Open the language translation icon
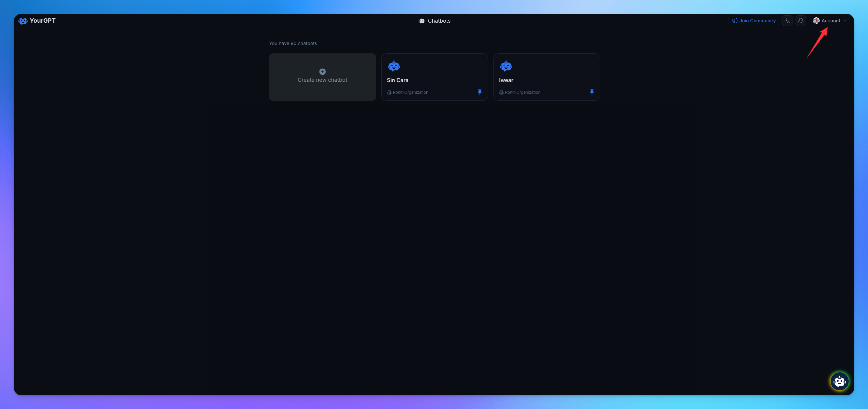 (x=787, y=21)
